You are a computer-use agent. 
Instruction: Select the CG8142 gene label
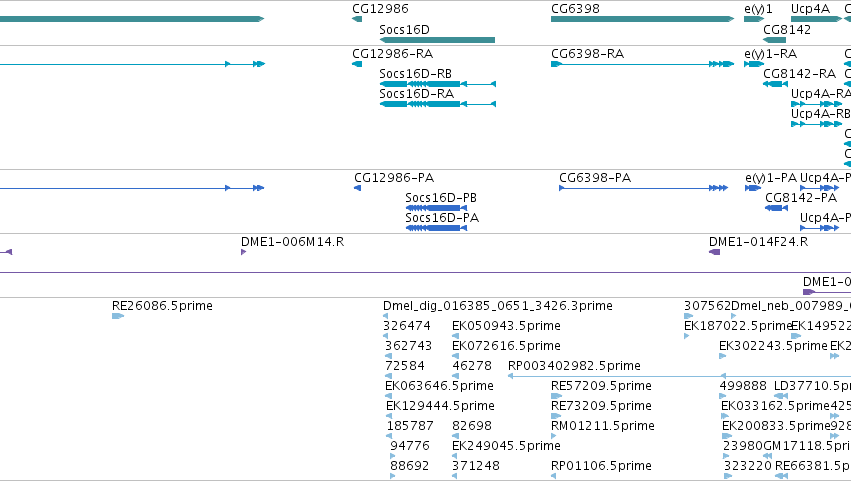pyautogui.click(x=787, y=30)
